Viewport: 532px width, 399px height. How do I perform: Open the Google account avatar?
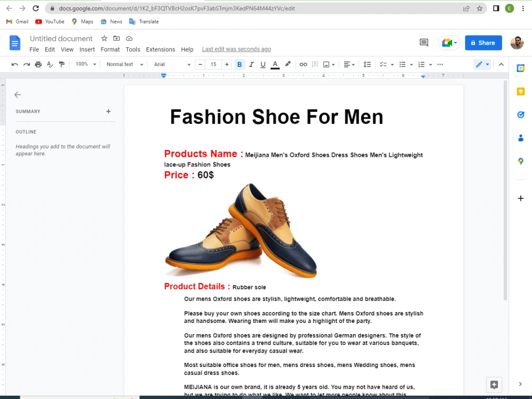click(517, 43)
